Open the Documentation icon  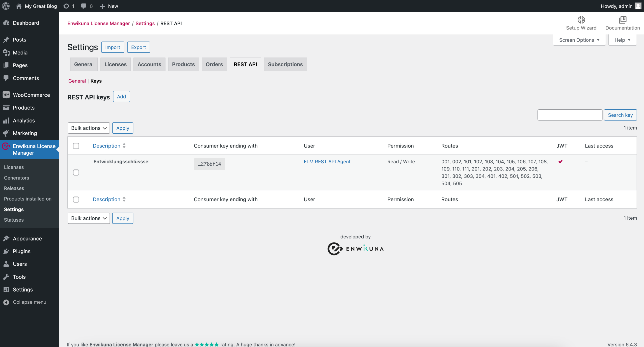[x=622, y=20]
